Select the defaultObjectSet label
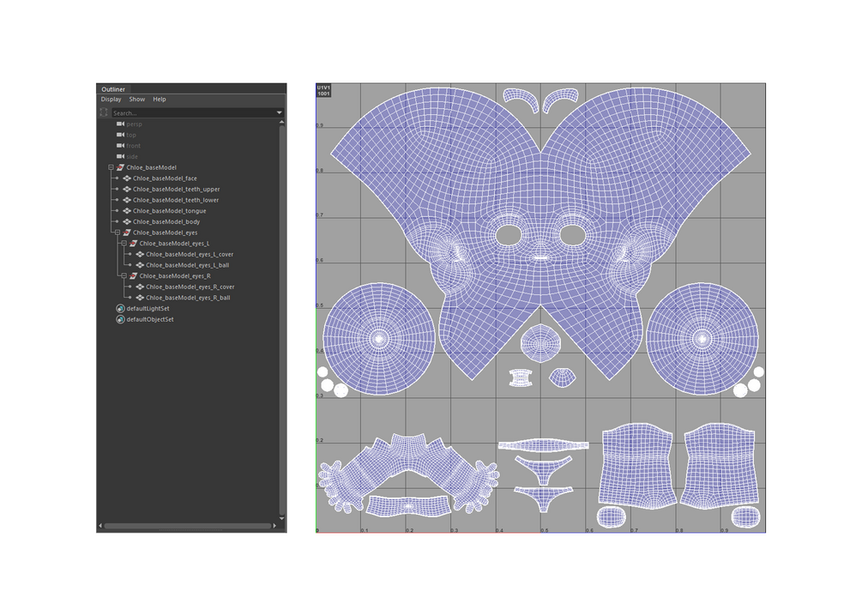Screen dimensions: 862x616 150,319
